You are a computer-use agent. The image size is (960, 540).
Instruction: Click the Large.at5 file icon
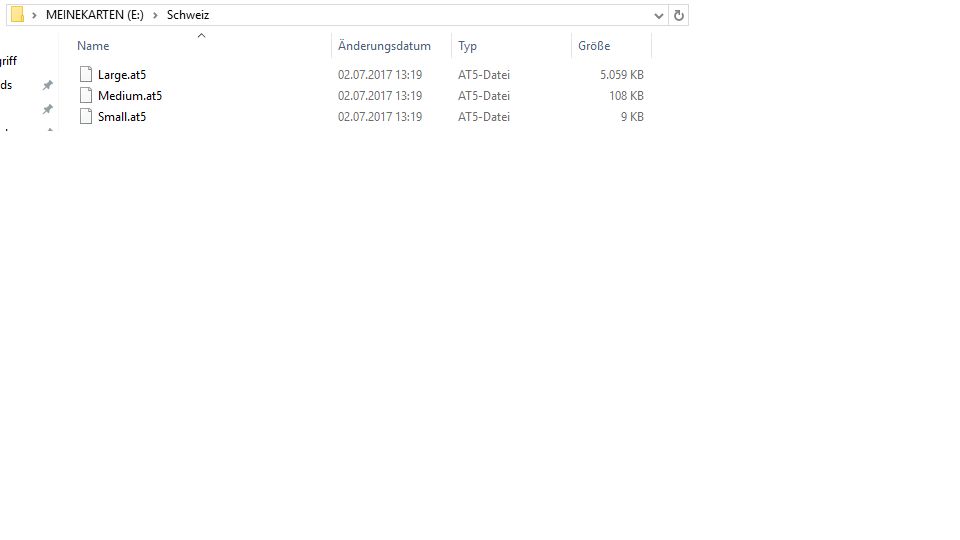point(86,74)
